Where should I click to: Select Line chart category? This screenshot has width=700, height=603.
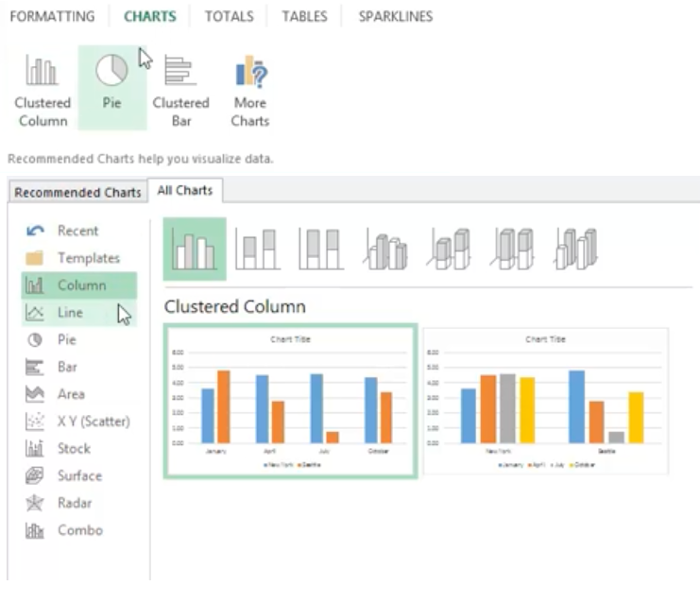coord(79,313)
